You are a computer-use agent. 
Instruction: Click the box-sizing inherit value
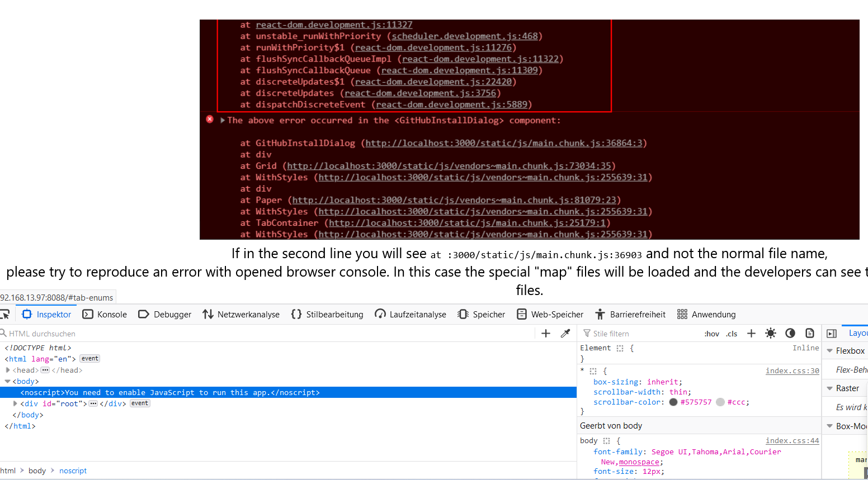[x=663, y=382]
